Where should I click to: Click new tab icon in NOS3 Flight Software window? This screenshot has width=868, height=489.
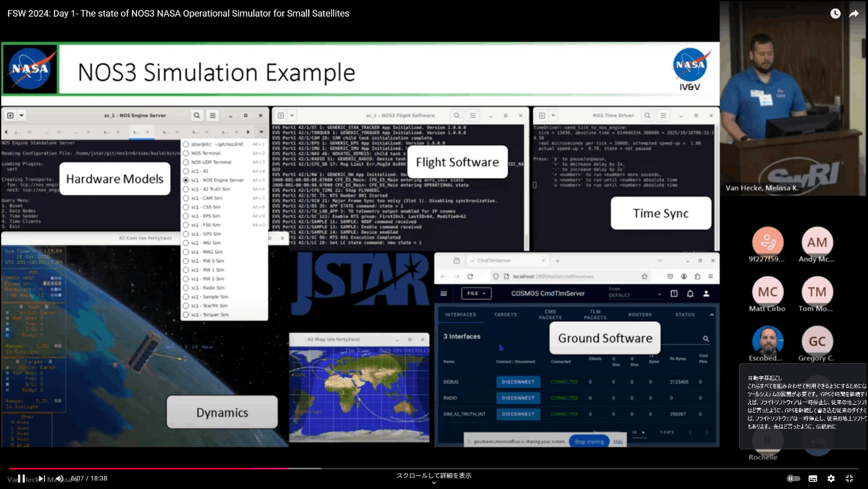point(281,115)
